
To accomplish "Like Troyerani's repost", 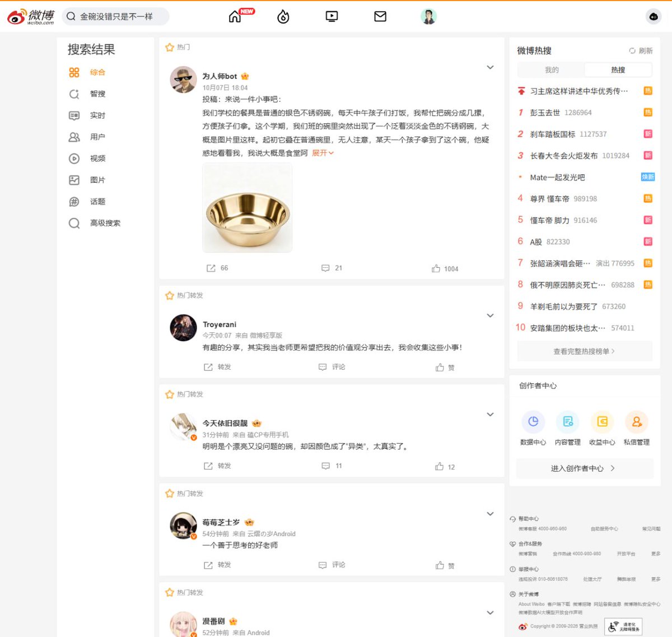I will (445, 368).
